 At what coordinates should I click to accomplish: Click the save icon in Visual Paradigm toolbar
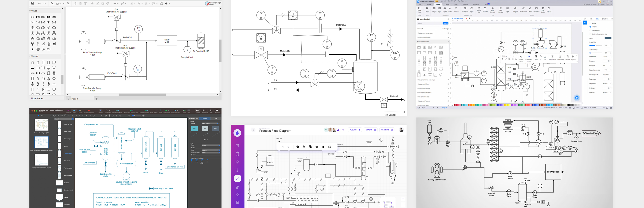[x=33, y=4]
